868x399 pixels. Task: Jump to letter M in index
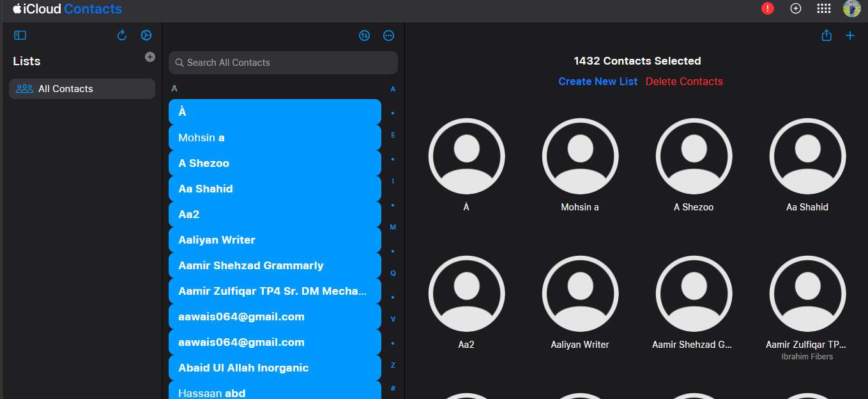pyautogui.click(x=393, y=227)
